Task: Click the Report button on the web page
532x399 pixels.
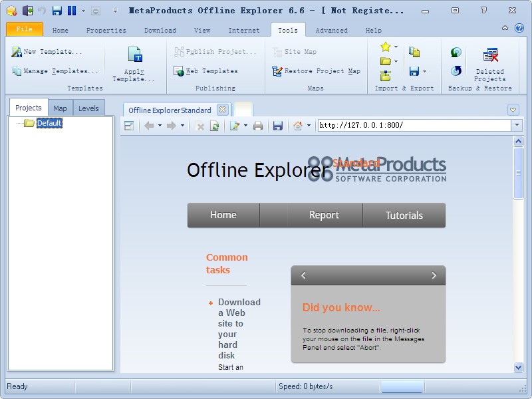Action: 324,215
